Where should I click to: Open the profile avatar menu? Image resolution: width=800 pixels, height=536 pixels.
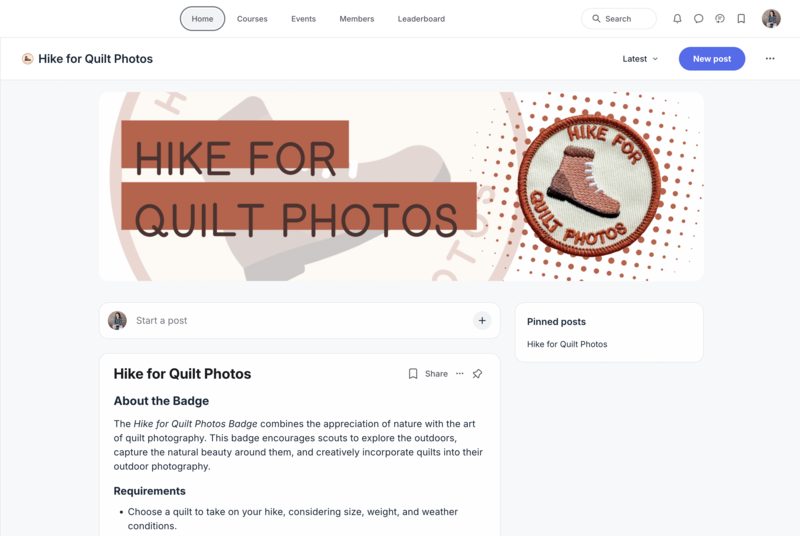click(x=771, y=19)
